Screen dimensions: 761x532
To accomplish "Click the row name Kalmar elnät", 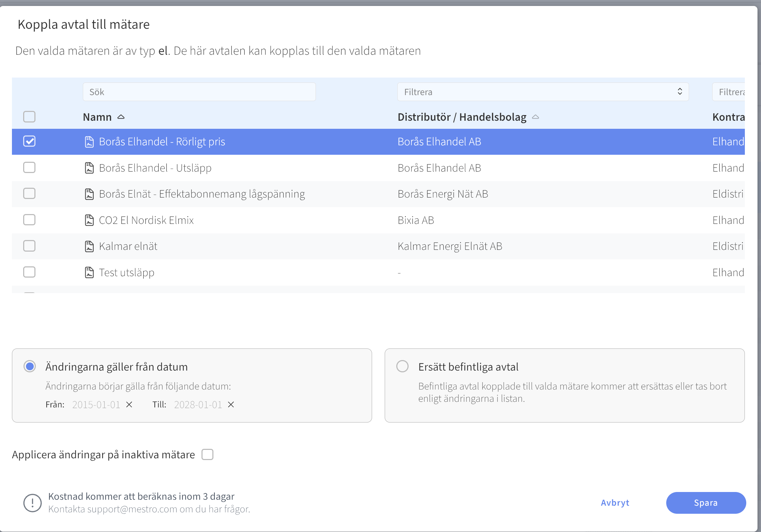I will tap(128, 246).
